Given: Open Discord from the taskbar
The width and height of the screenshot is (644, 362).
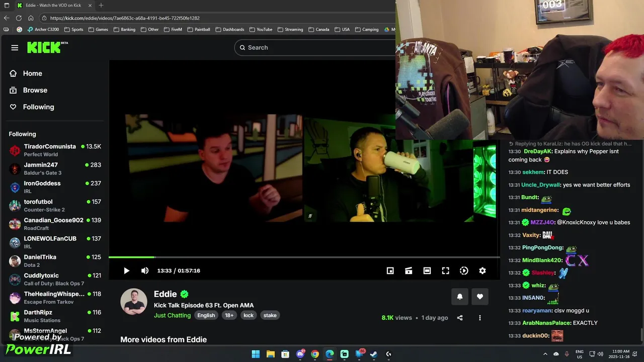Looking at the screenshot, I should pyautogui.click(x=300, y=354).
